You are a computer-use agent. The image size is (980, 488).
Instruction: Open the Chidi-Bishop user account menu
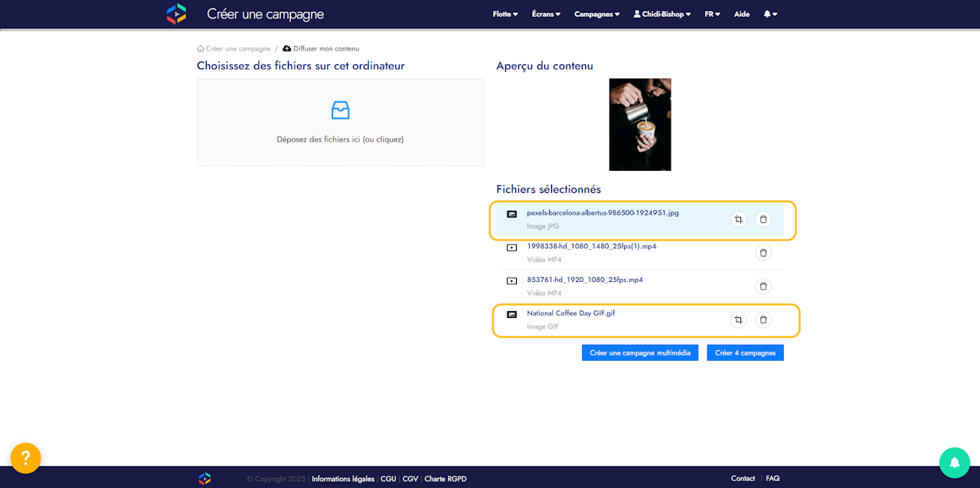pos(661,14)
